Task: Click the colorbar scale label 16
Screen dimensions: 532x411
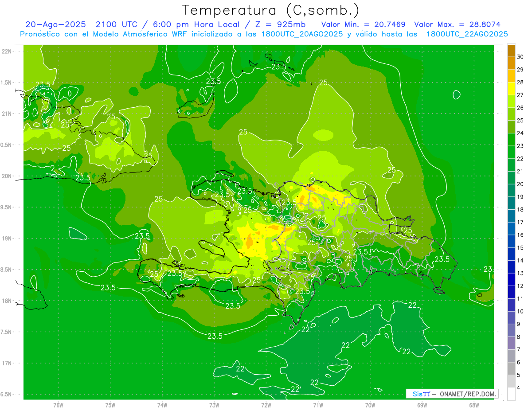Action: click(520, 235)
